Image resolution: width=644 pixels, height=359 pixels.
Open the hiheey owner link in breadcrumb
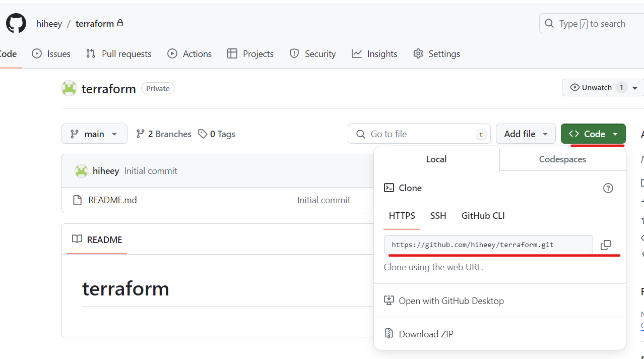point(49,24)
